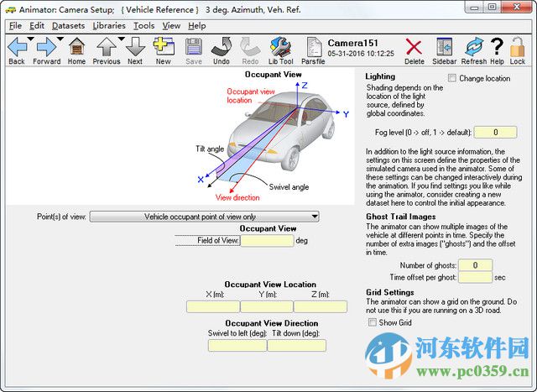This screenshot has width=537, height=392.
Task: Click the Occupant View car diagram
Action: point(273,137)
